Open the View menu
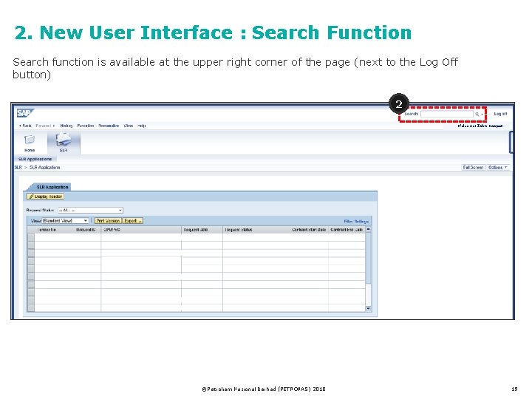 click(x=129, y=126)
